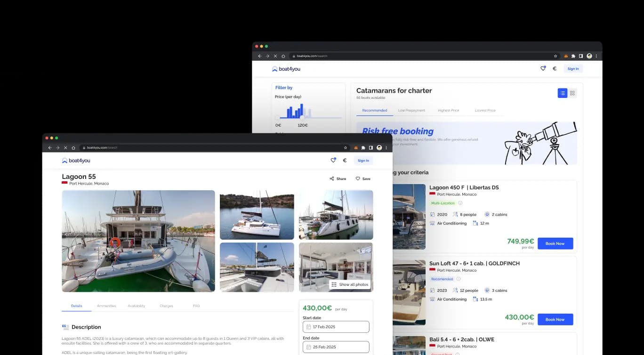Screen dimensions: 644x355
Task: Select the list view icon
Action: tap(563, 93)
